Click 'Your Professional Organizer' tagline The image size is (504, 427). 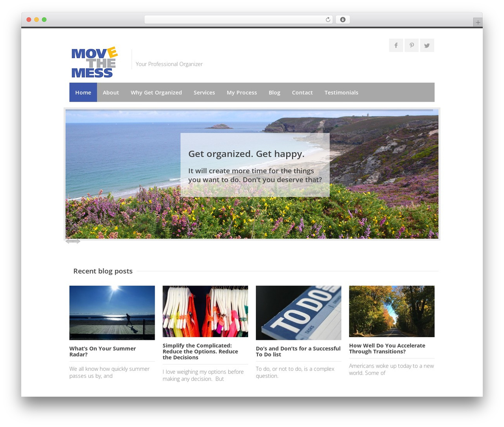coord(169,64)
